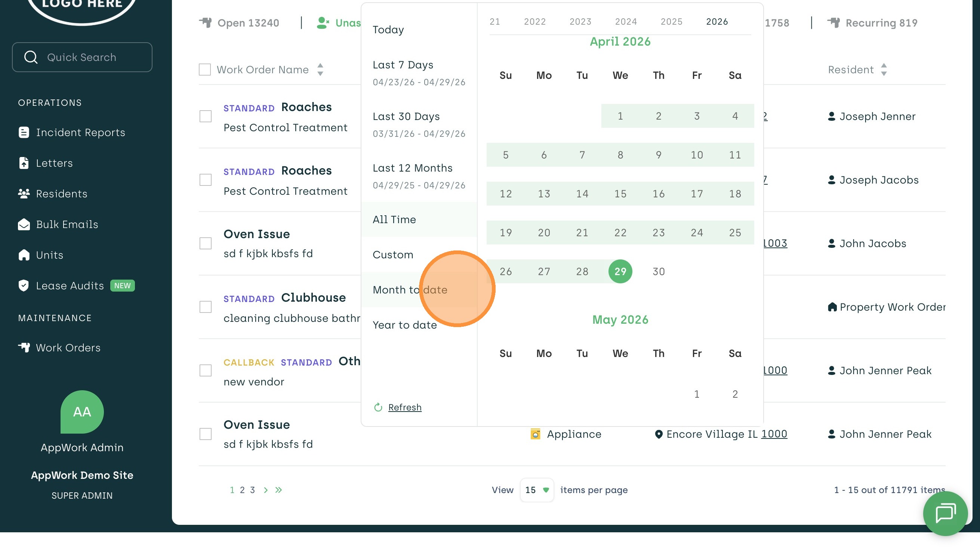Viewport: 980px width, 548px height.
Task: Click the Refresh link
Action: pos(404,407)
